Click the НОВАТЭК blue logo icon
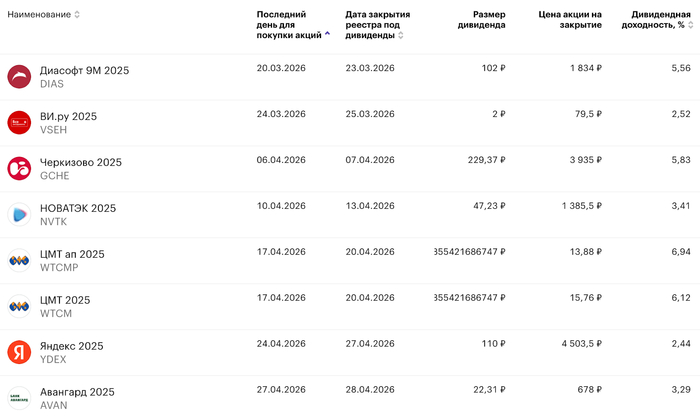 tap(20, 215)
